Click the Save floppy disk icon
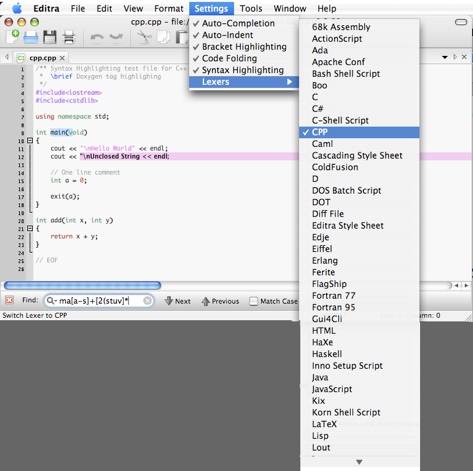The height and width of the screenshot is (471, 473). [50, 37]
